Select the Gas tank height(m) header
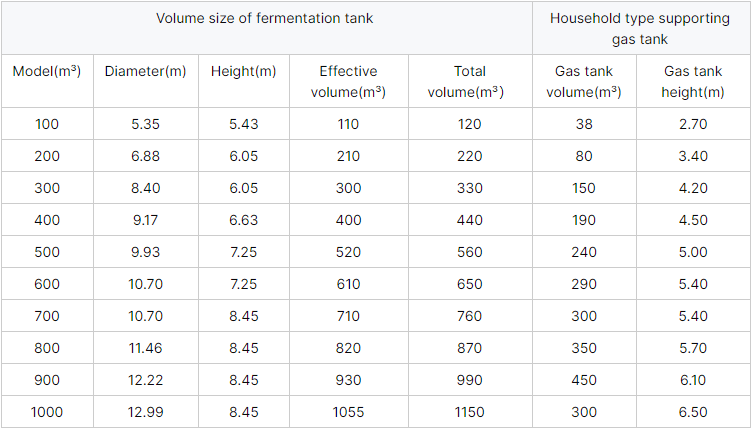This screenshot has width=752, height=429. coord(693,82)
